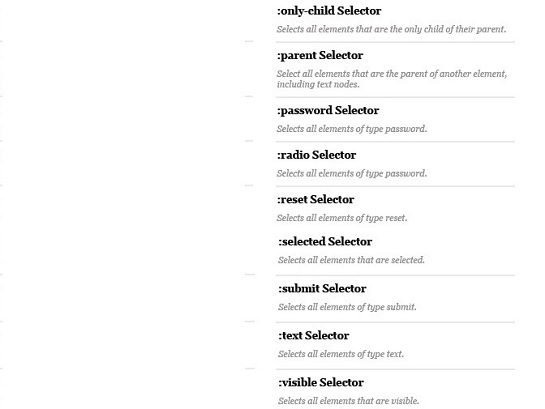Click 'Selects all elements of type reset' text
This screenshot has width=545, height=409.
click(x=342, y=218)
